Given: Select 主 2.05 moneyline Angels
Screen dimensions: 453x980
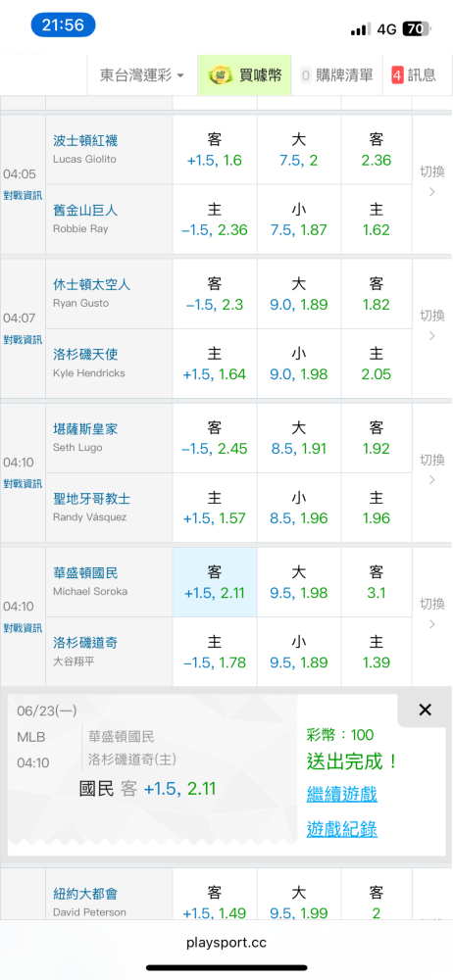Looking at the screenshot, I should (x=377, y=364).
